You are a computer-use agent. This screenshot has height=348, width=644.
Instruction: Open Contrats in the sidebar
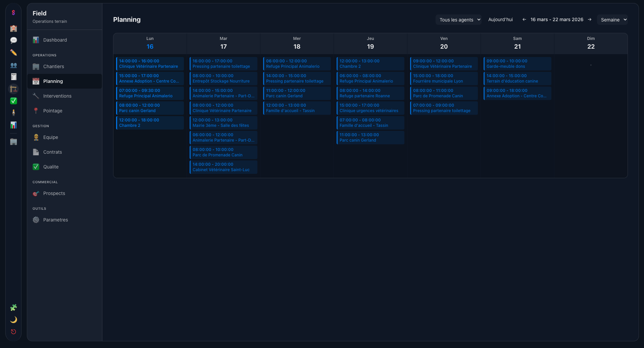(x=64, y=152)
